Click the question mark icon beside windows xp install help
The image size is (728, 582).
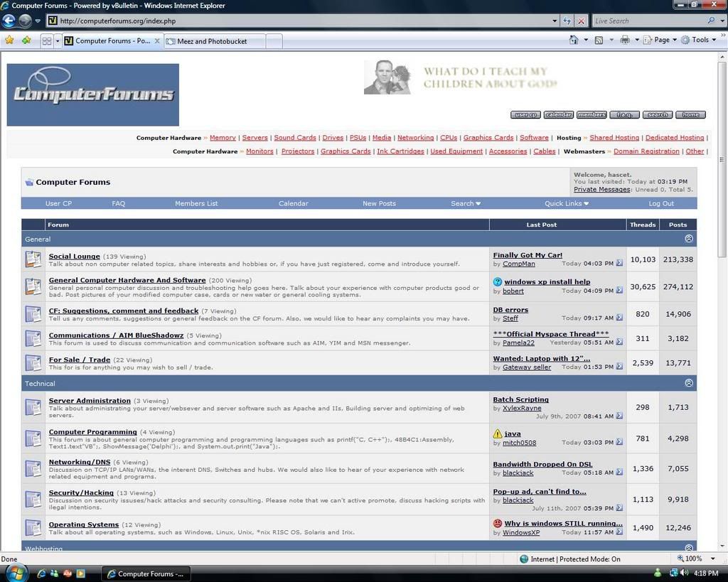497,281
